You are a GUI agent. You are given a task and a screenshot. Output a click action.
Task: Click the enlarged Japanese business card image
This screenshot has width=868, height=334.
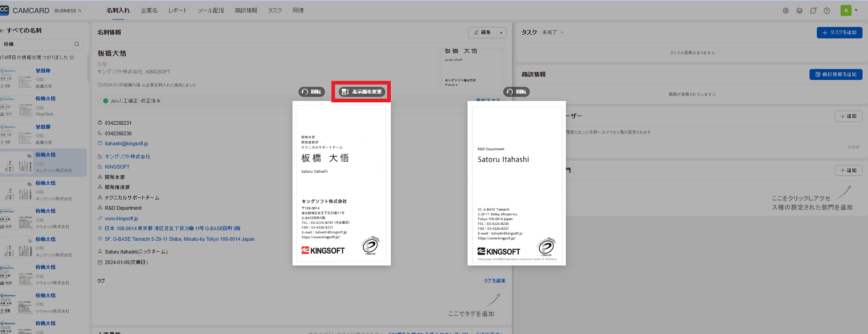(x=341, y=183)
